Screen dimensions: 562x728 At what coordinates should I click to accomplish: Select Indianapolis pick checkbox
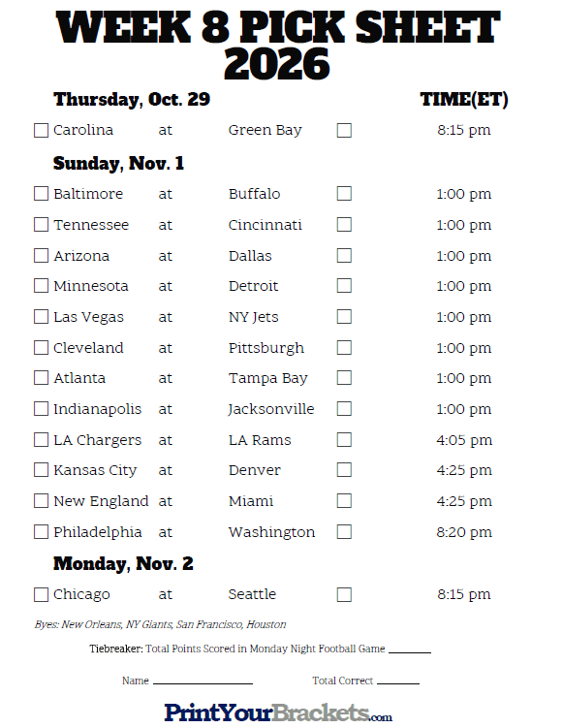point(42,409)
